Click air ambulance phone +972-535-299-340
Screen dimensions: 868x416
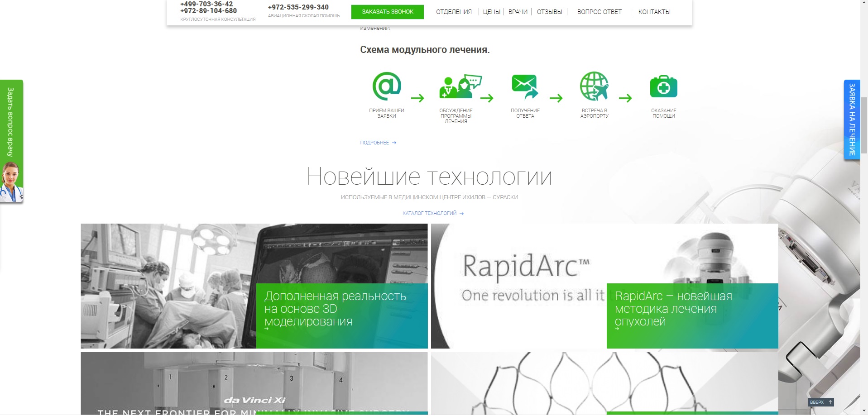[x=298, y=7]
